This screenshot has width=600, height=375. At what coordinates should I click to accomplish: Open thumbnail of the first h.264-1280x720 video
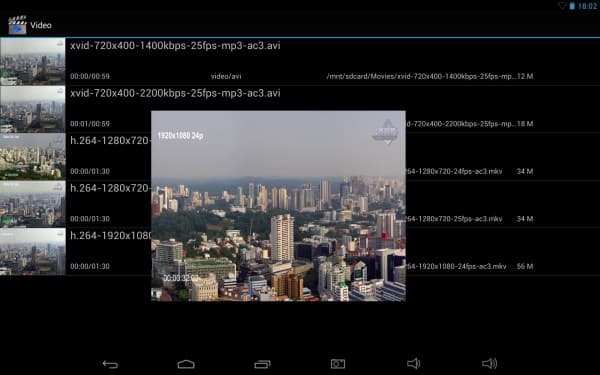click(33, 157)
